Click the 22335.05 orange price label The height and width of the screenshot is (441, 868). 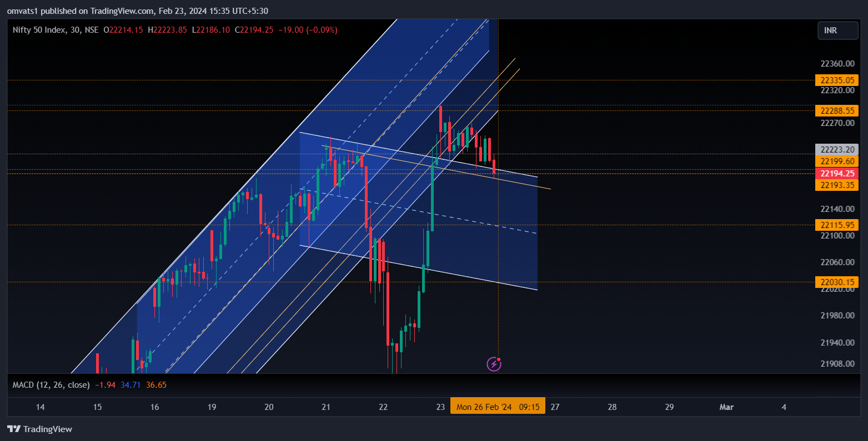837,80
